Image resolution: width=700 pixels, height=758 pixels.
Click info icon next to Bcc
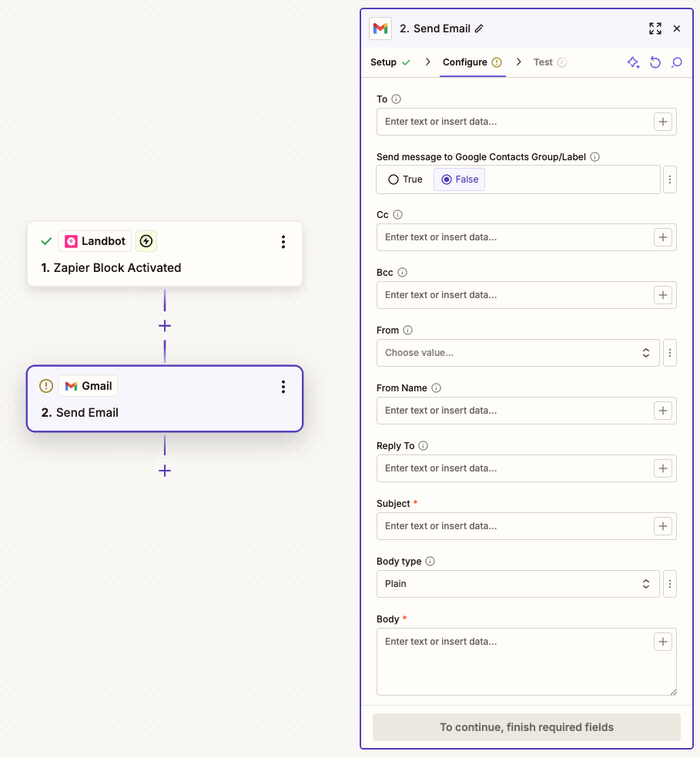(x=402, y=273)
